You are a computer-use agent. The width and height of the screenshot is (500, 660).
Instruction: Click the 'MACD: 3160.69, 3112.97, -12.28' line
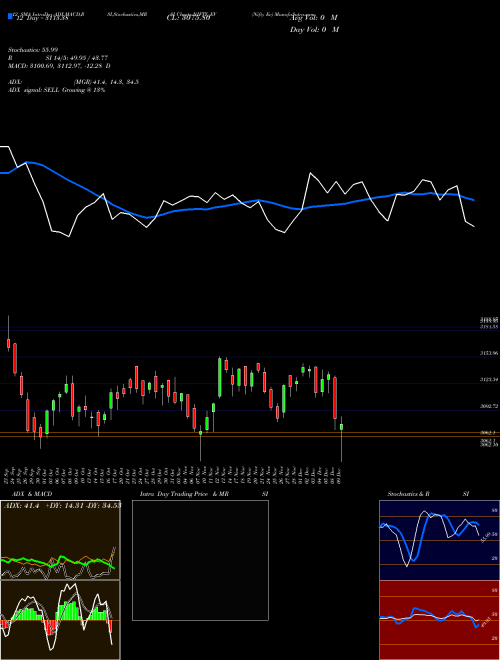pyautogui.click(x=59, y=66)
